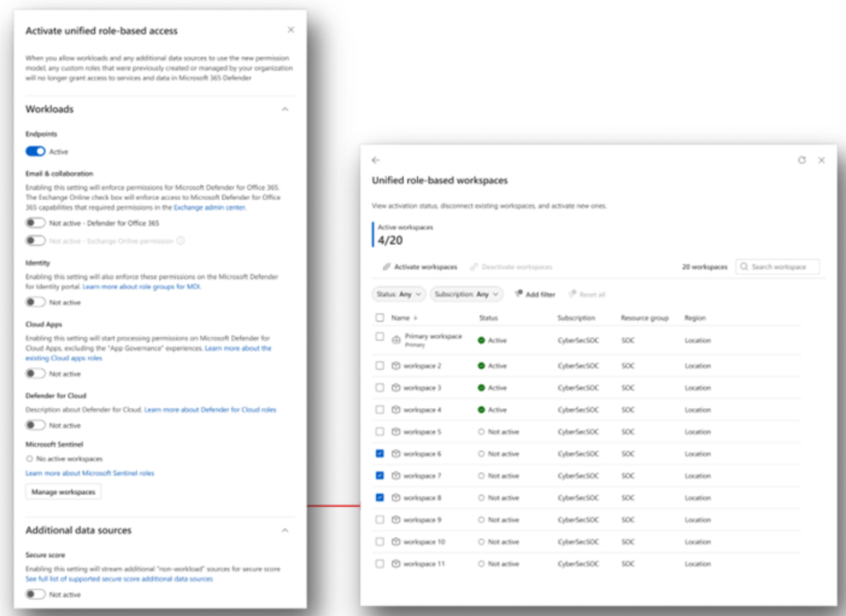Viewport: 846px width, 616px height.
Task: Click the workspace 9 cube icon
Action: pos(396,520)
